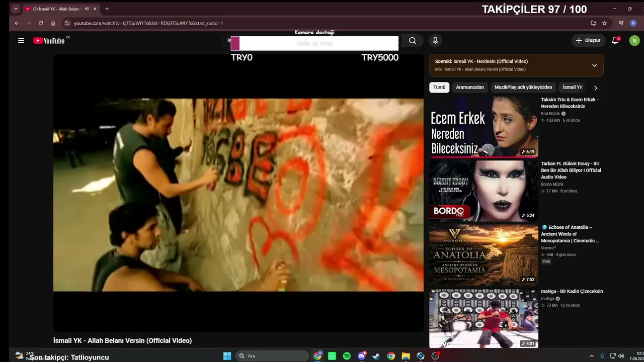
Task: Open browser media controls icon
Action: pyautogui.click(x=621, y=23)
